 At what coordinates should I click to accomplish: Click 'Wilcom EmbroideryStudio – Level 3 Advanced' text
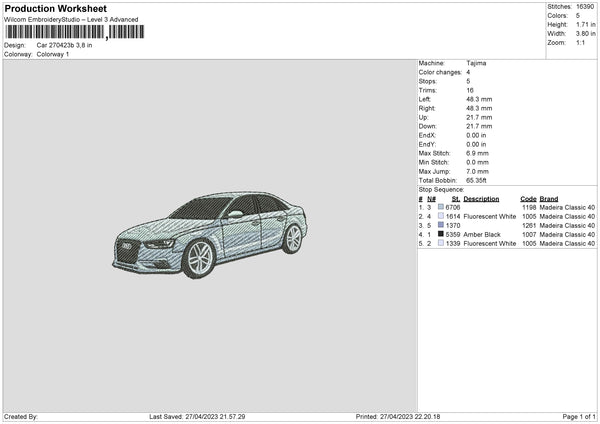pos(71,20)
